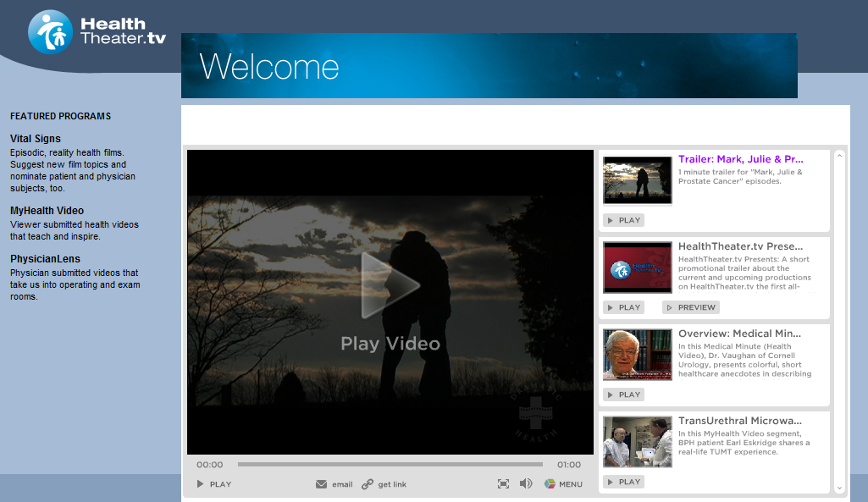Click the Trailer sunset silhouette thumbnail
The width and height of the screenshot is (868, 502).
(637, 180)
